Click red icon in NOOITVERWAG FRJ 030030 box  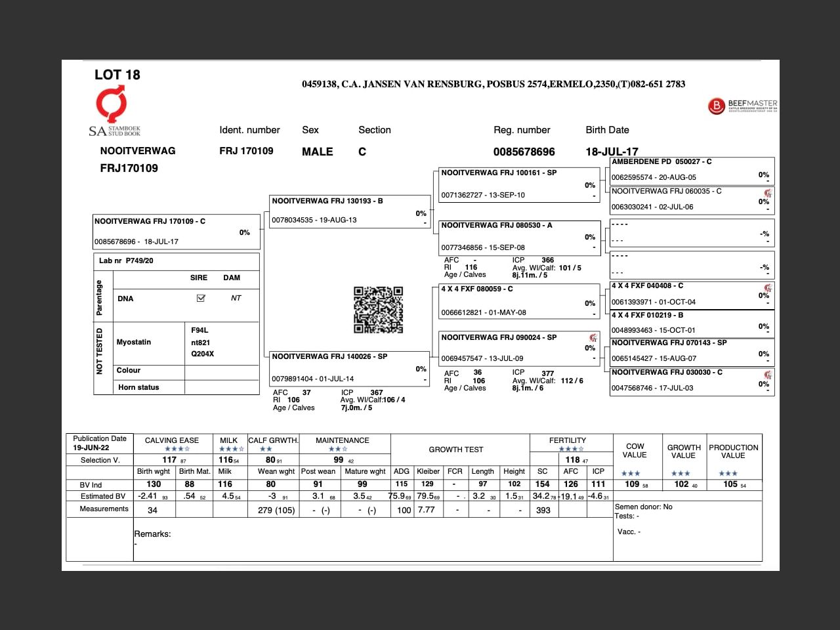[x=767, y=374]
